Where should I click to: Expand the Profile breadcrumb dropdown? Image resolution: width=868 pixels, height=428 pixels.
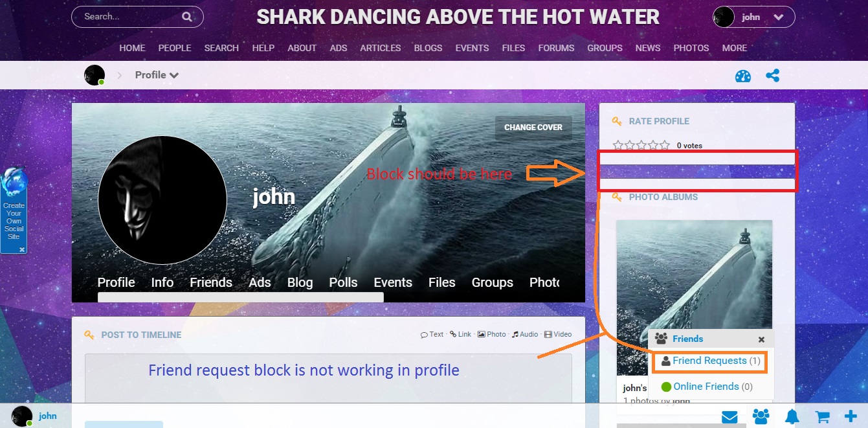click(157, 75)
